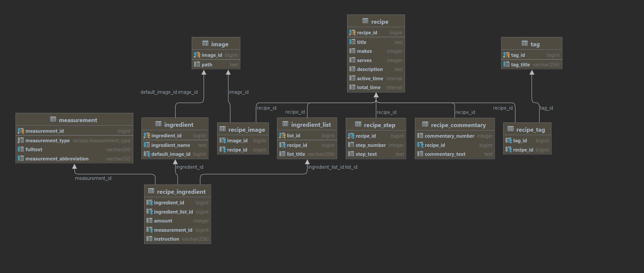This screenshot has width=644, height=273.
Task: Click the table icon in the recipe_commentary header
Action: [425, 124]
